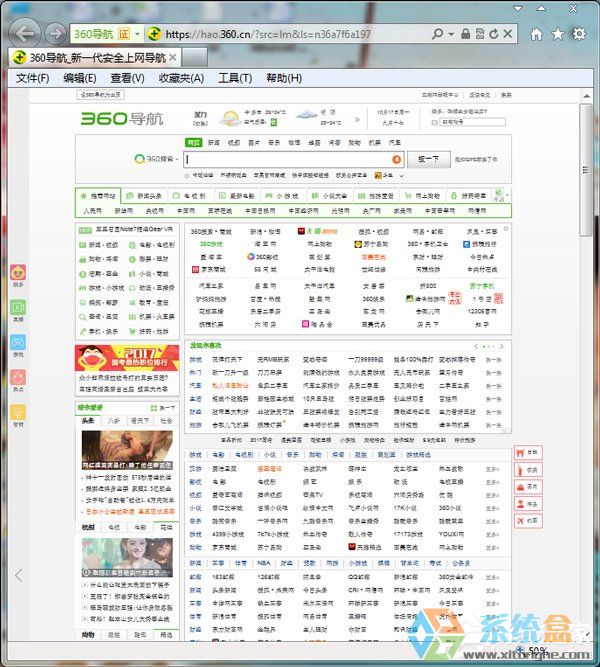
Task: Open the 360导航 证 address bar dropdown
Action: point(137,34)
